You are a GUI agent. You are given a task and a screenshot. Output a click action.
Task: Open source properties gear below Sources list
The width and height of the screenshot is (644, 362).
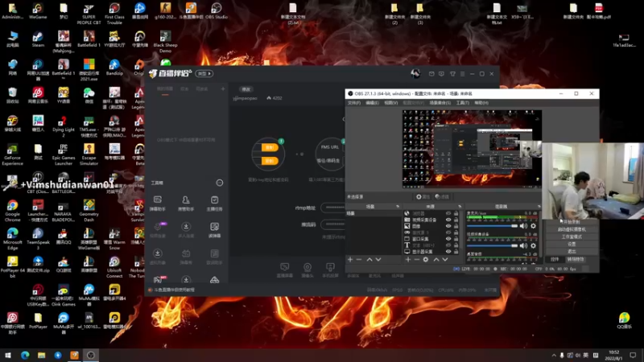[x=426, y=259]
